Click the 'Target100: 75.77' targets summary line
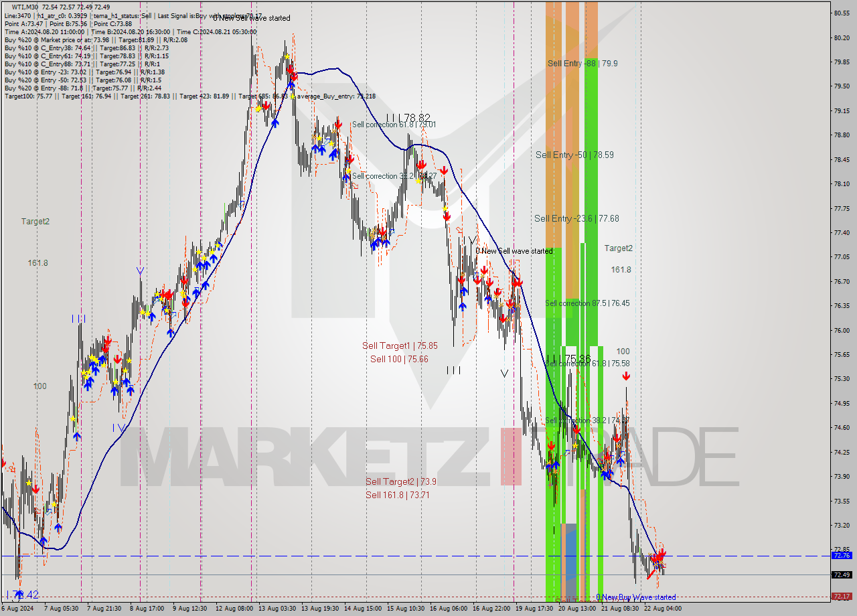This screenshot has height=616, width=857. click(x=190, y=96)
